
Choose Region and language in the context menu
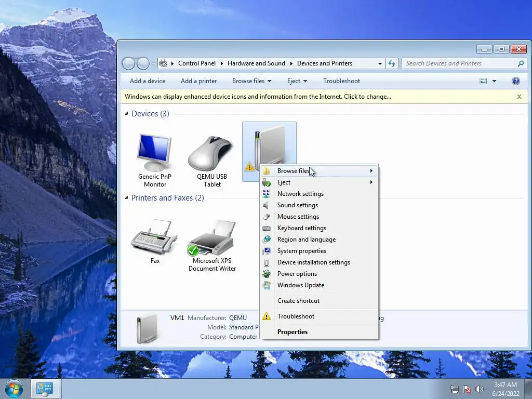(x=319, y=240)
